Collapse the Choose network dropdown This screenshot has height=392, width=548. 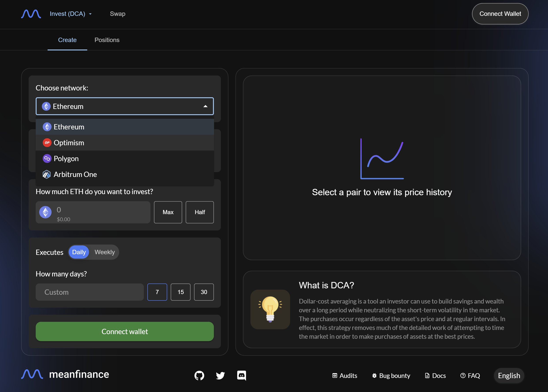click(x=205, y=106)
